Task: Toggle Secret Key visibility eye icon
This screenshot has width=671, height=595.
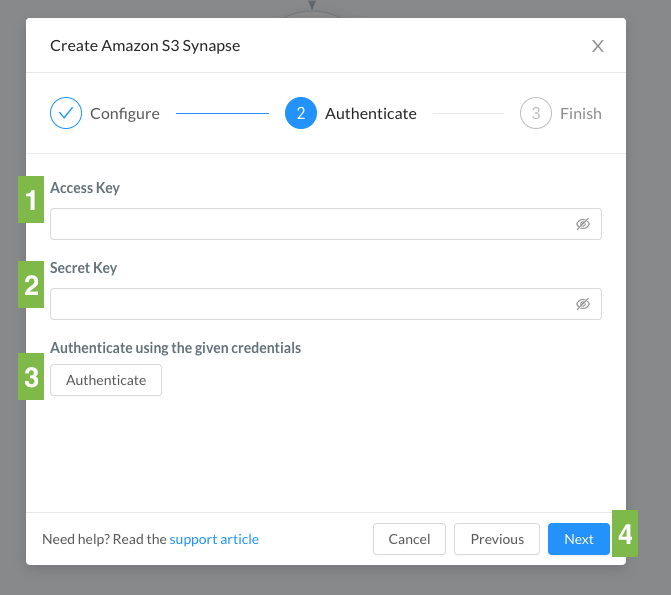Action: point(582,304)
